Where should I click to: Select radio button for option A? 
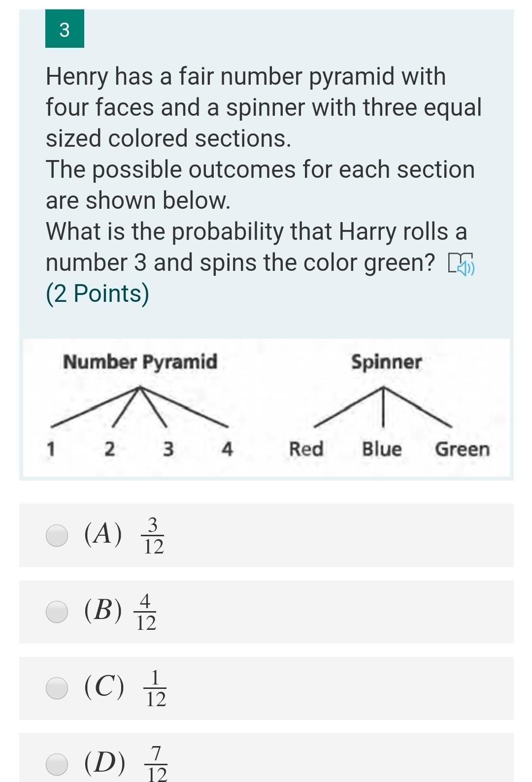coord(57,535)
